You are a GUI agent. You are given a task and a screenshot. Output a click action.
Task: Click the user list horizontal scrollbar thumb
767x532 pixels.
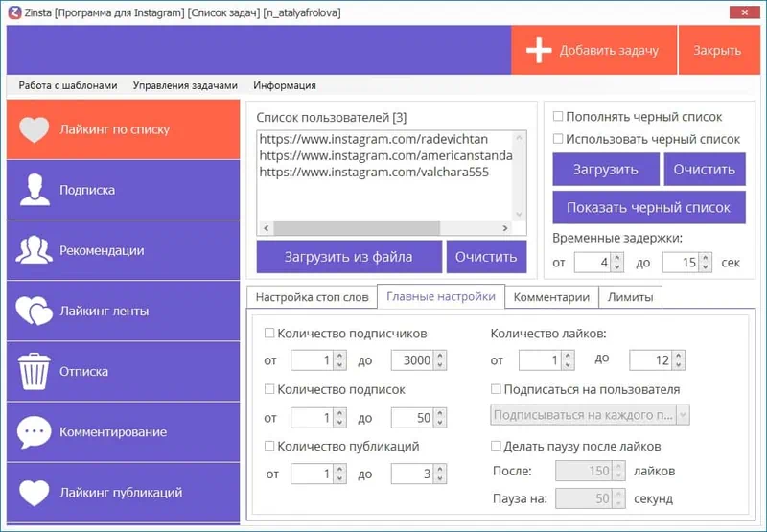[357, 228]
